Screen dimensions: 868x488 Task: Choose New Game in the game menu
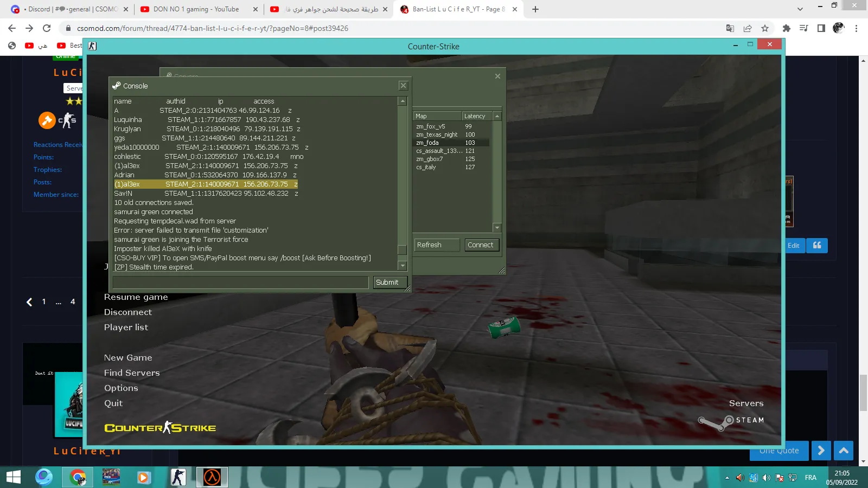128,358
